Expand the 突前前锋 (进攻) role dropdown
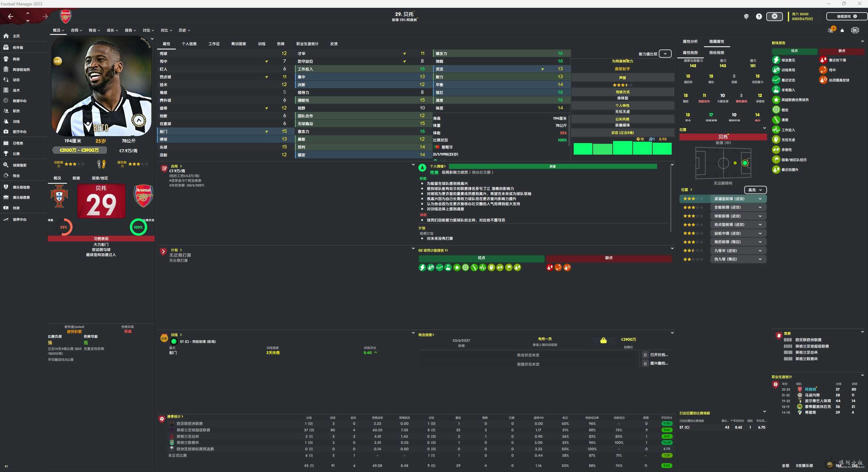This screenshot has height=472, width=868. (760, 216)
